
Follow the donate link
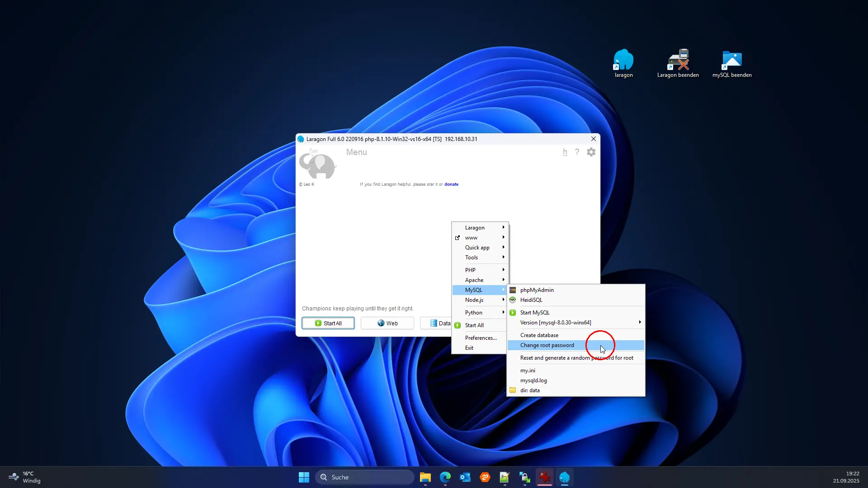(x=451, y=184)
